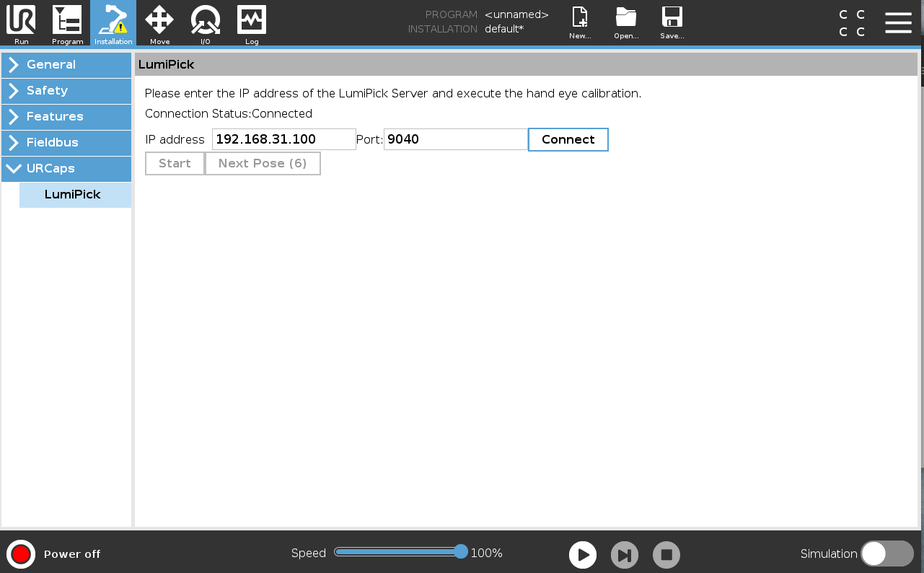The image size is (924, 573).
Task: Expand the Safety section
Action: click(66, 91)
